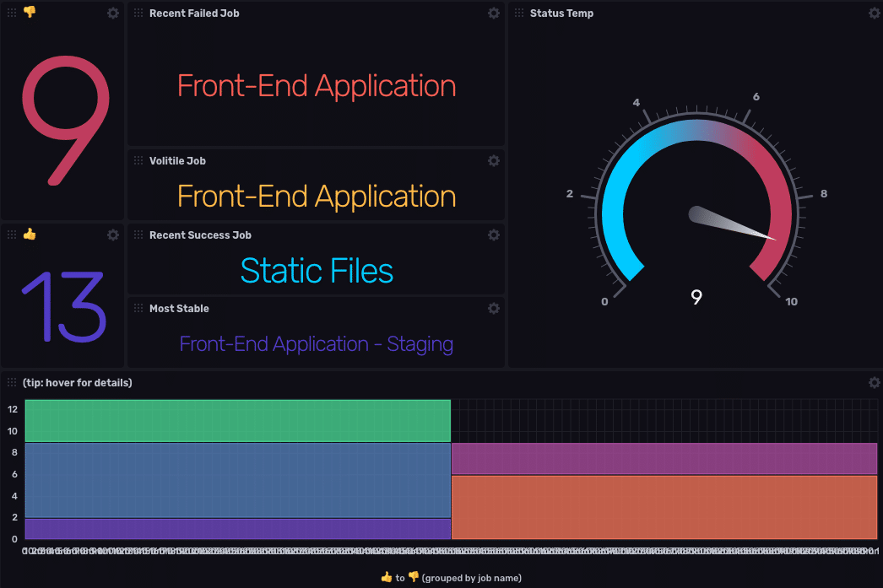Click the thumbs-down emoji cell title
Viewport: 883px width, 588px height.
30,12
